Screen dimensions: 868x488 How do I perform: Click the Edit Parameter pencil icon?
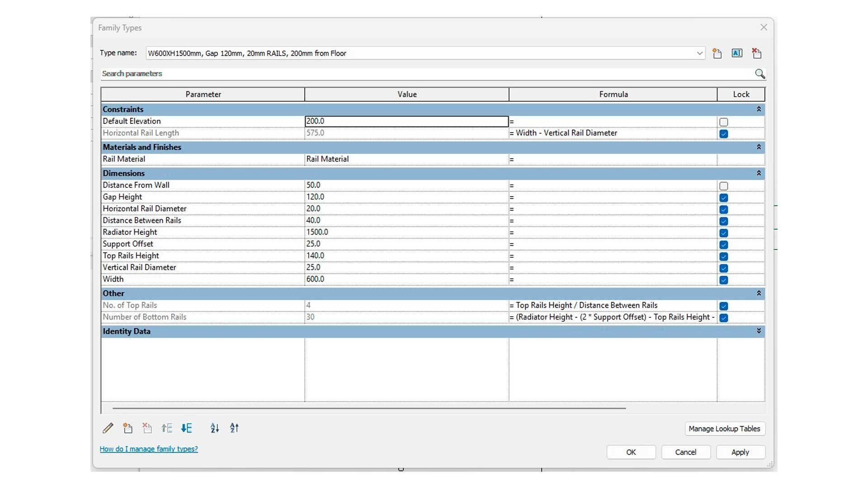tap(108, 428)
